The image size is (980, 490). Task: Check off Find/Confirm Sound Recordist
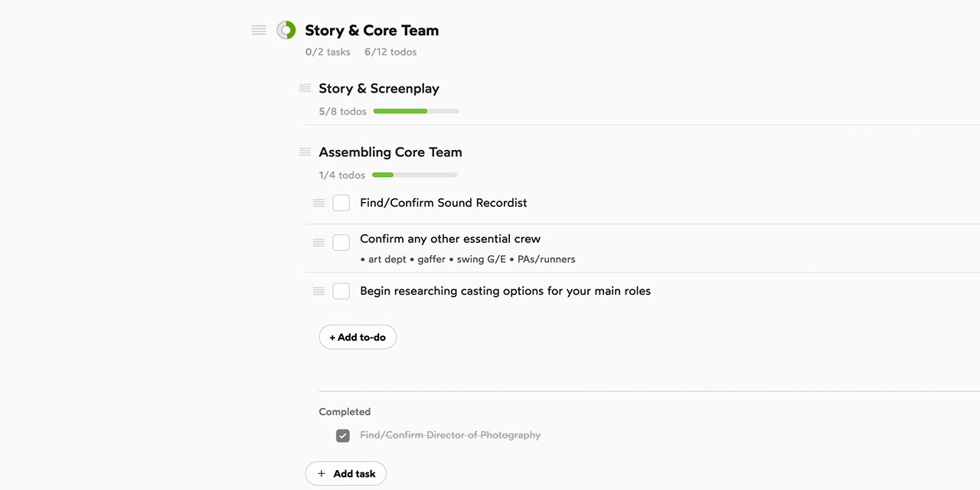[341, 203]
